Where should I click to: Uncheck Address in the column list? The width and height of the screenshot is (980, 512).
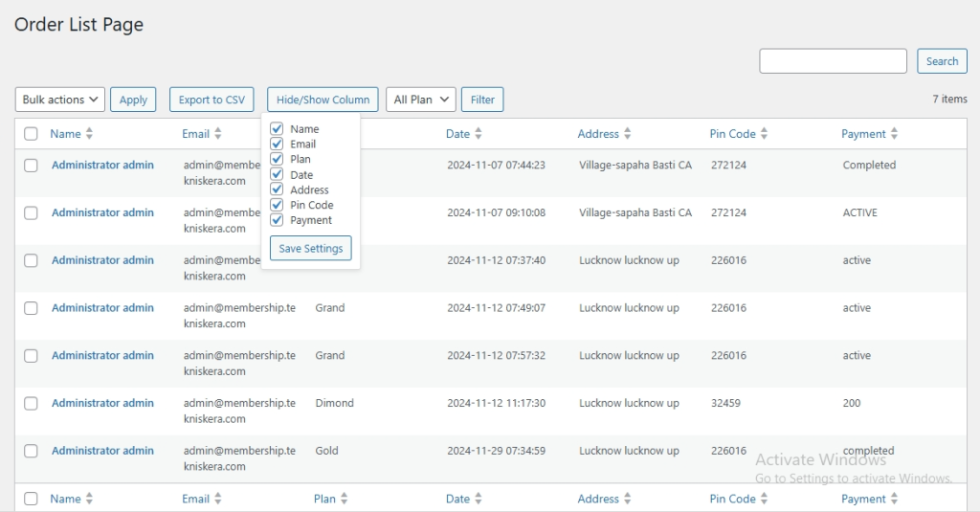coord(277,189)
